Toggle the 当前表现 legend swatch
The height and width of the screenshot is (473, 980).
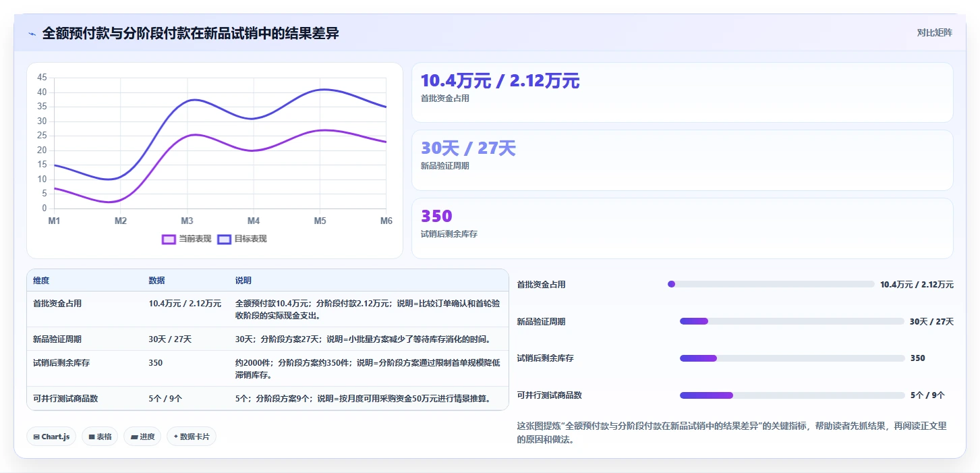[169, 239]
